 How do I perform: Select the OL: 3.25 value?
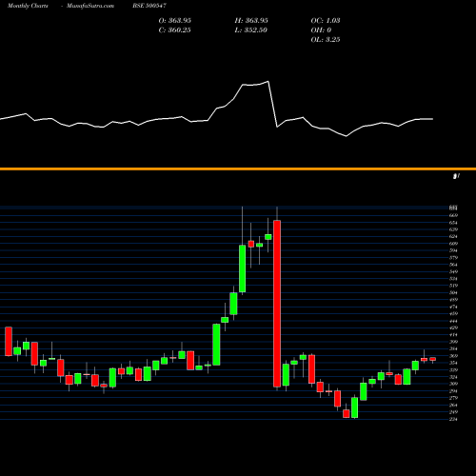326,39
